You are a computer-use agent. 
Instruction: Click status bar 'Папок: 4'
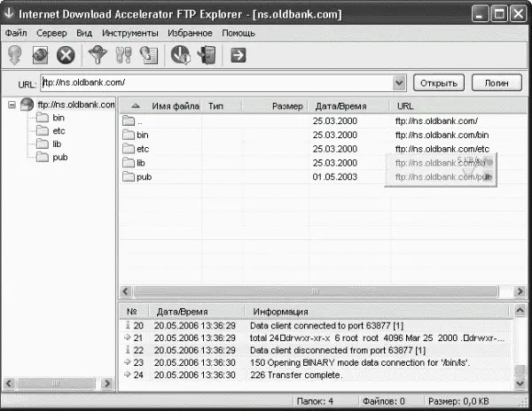[315, 401]
